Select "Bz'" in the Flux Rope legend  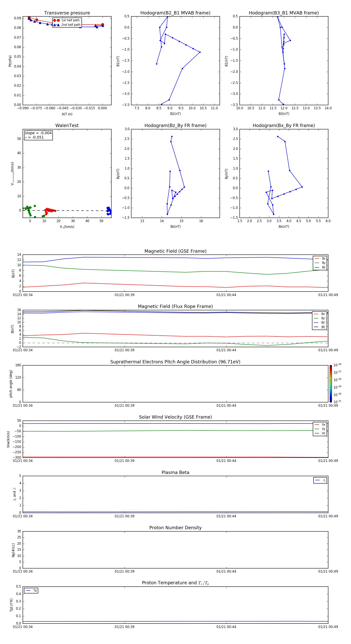[x=320, y=323]
